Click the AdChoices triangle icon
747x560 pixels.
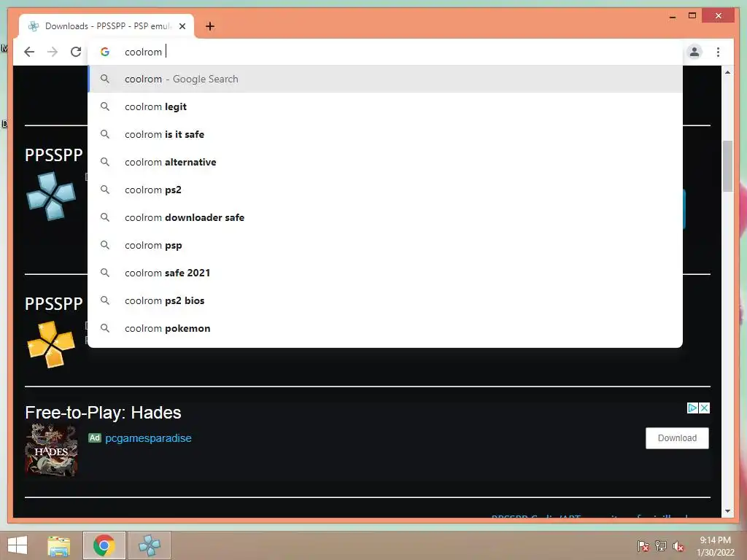click(692, 408)
